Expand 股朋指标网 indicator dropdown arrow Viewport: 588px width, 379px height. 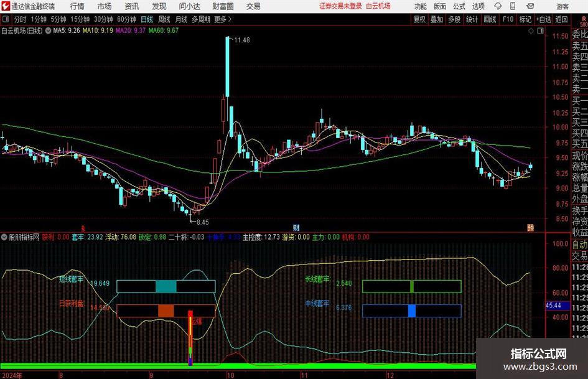coord(4,237)
